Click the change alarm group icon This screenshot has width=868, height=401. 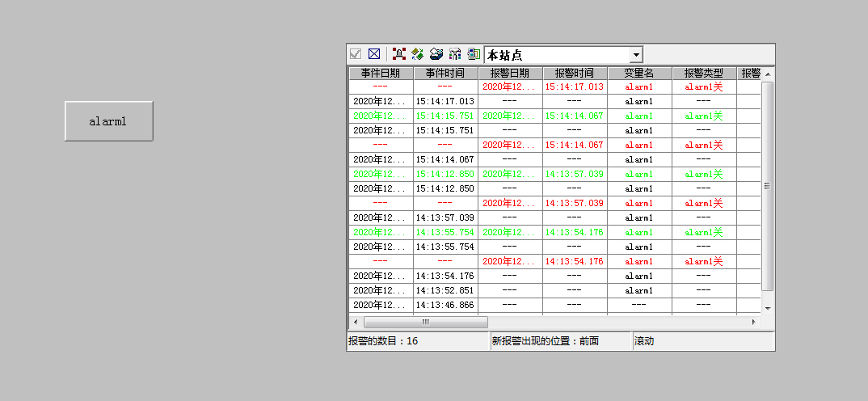455,54
